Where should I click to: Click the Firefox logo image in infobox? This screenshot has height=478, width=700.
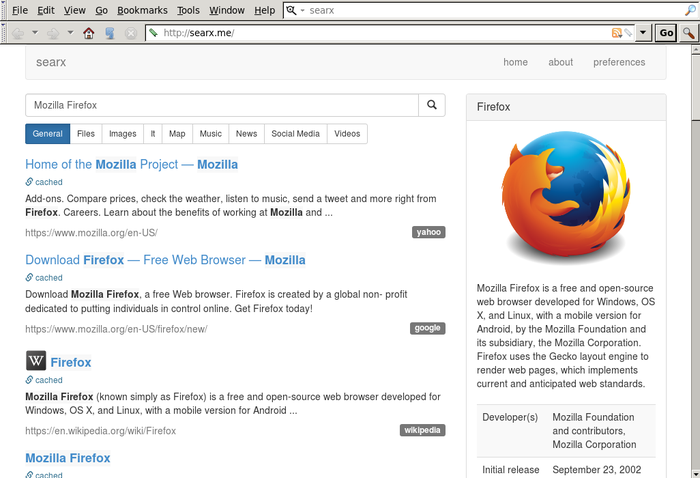pyautogui.click(x=566, y=196)
